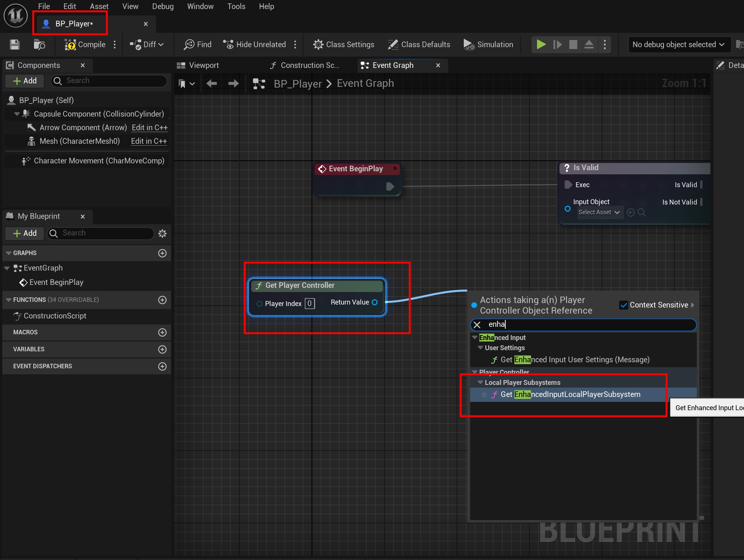Image resolution: width=744 pixels, height=560 pixels.
Task: Open the debug object selector dropdown
Action: pos(678,45)
